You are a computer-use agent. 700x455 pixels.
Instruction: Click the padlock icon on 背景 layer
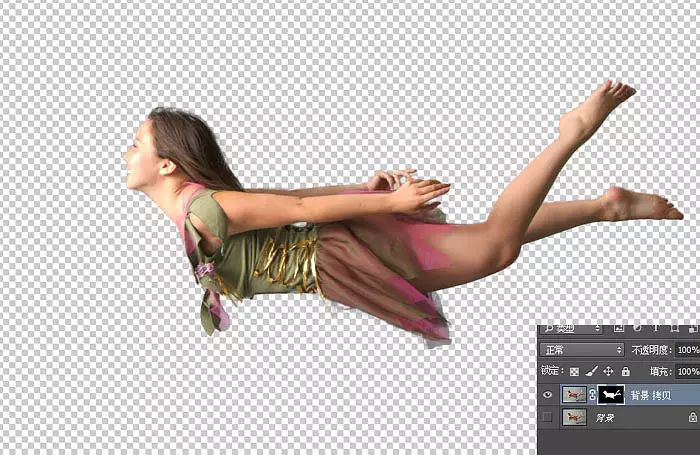click(692, 417)
